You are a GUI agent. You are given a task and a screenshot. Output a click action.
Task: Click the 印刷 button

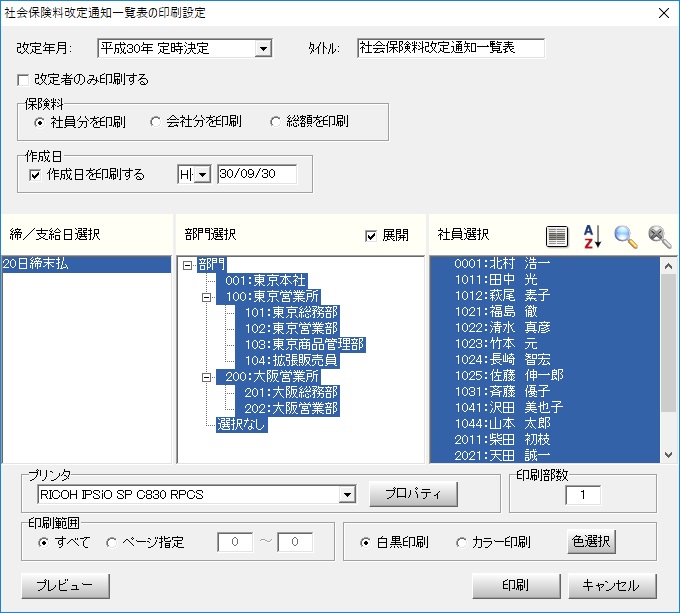(516, 586)
